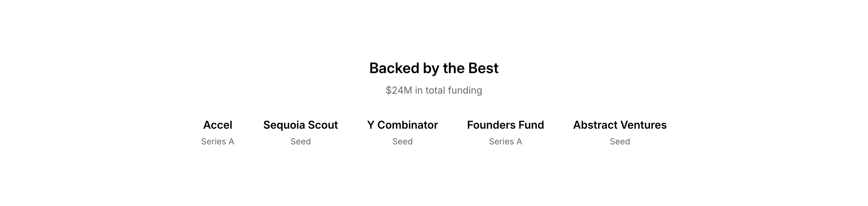Click the word "Sequoia" in investor list
Screen dimensions: 868x206
pos(284,125)
